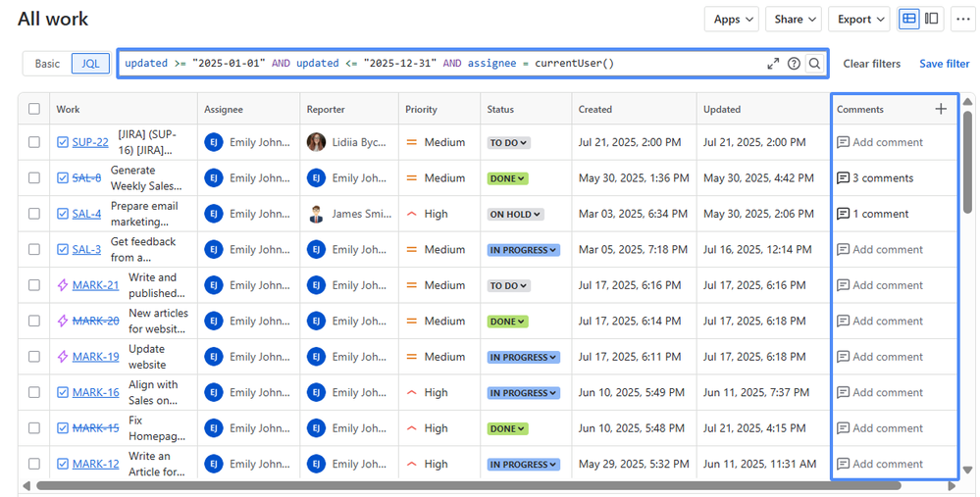Add a column with the plus icon

(x=941, y=109)
